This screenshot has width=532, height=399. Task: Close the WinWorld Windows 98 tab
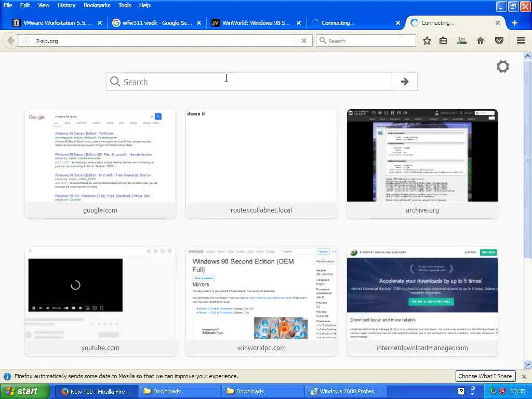[299, 23]
